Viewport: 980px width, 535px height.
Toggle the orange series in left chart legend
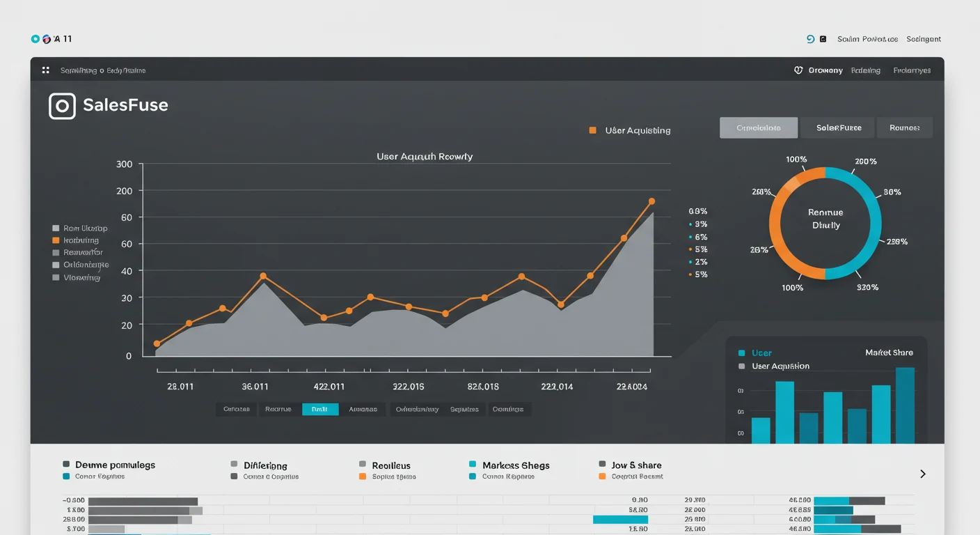(56, 240)
